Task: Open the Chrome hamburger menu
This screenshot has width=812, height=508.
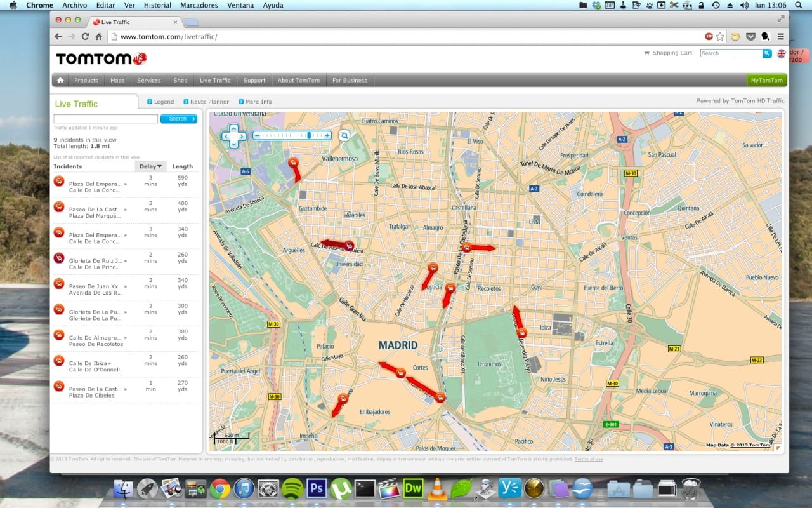Action: [x=781, y=37]
